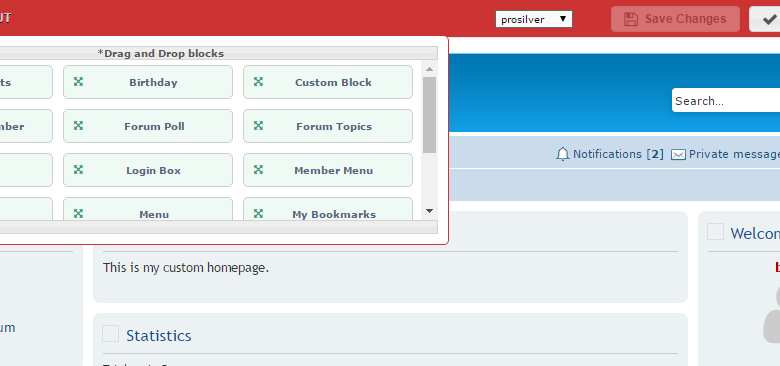Click the move icon on Forum Topics block

pyautogui.click(x=258, y=126)
